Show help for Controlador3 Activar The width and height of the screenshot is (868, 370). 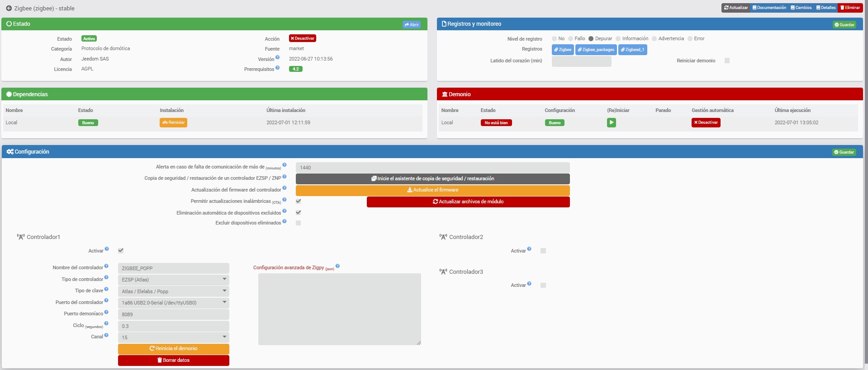point(529,284)
